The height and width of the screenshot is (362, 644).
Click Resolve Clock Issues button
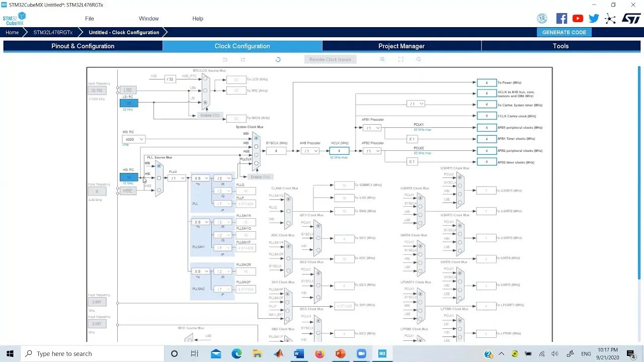[331, 59]
